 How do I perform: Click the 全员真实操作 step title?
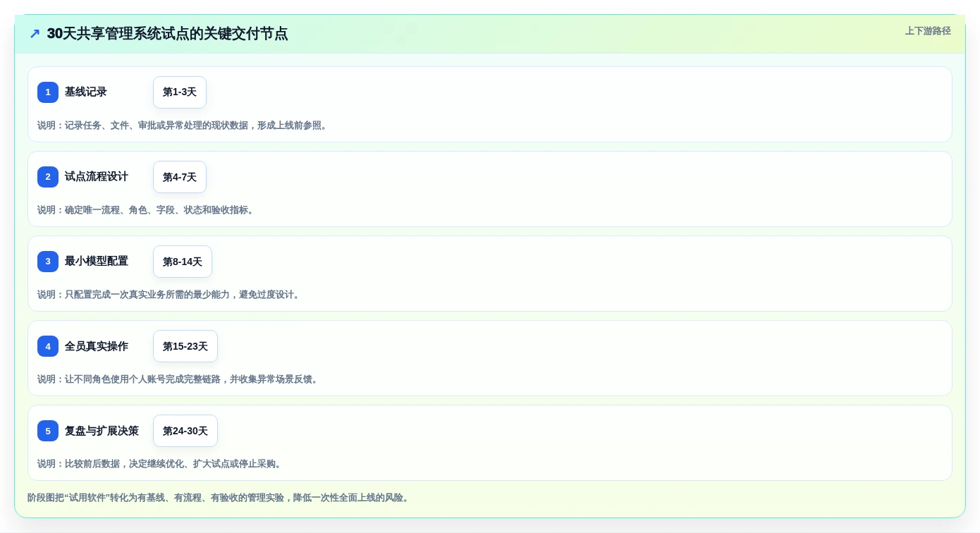(97, 346)
